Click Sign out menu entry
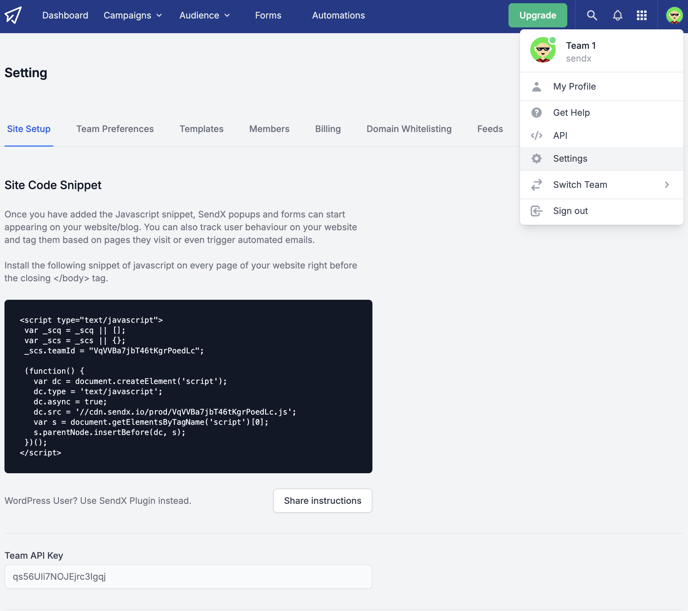Image resolution: width=688 pixels, height=611 pixels. pyautogui.click(x=602, y=211)
